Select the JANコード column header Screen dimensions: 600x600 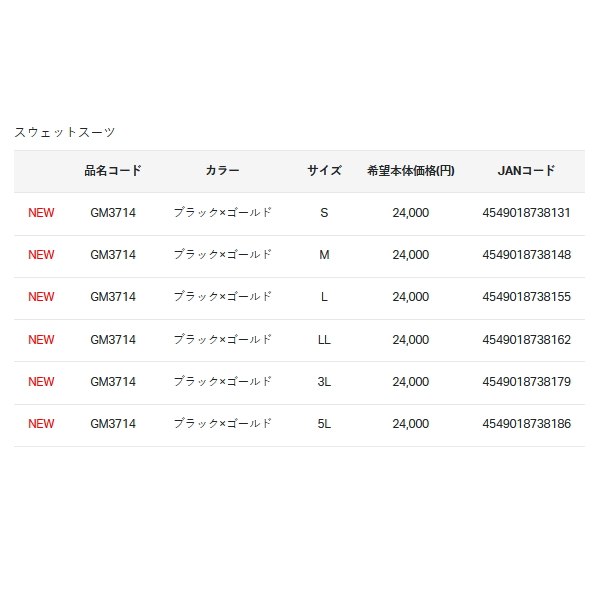click(x=526, y=171)
